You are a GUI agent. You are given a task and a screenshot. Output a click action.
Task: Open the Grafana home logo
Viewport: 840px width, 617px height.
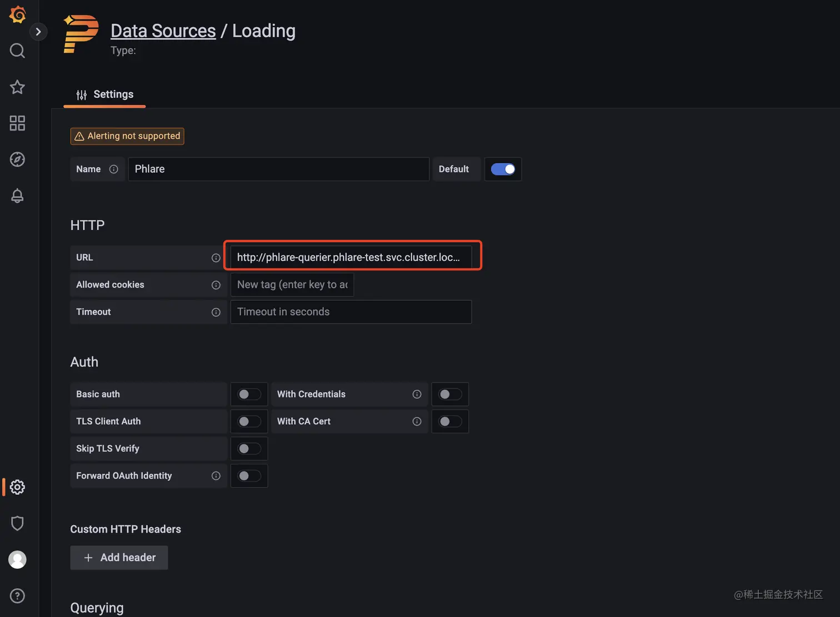tap(18, 14)
